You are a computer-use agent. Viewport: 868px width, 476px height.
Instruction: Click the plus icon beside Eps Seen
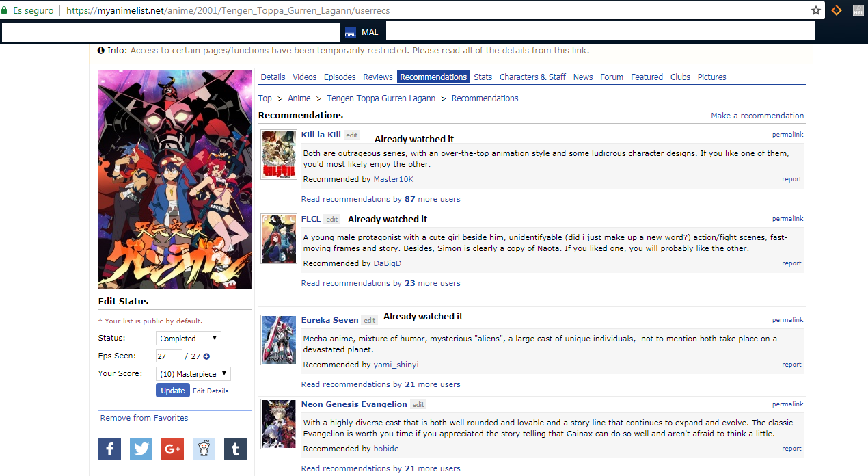206,356
